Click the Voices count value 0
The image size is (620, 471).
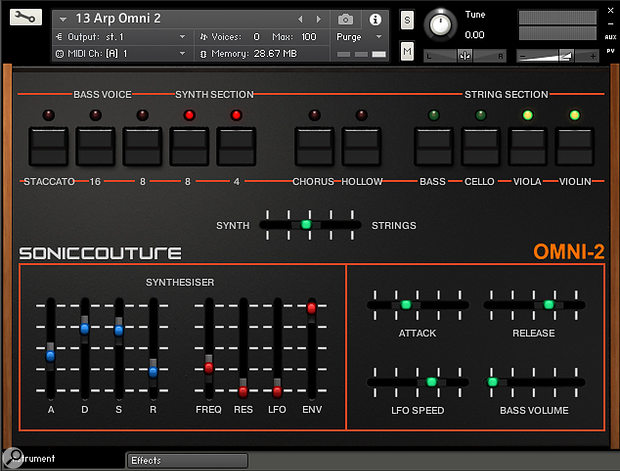(x=256, y=37)
